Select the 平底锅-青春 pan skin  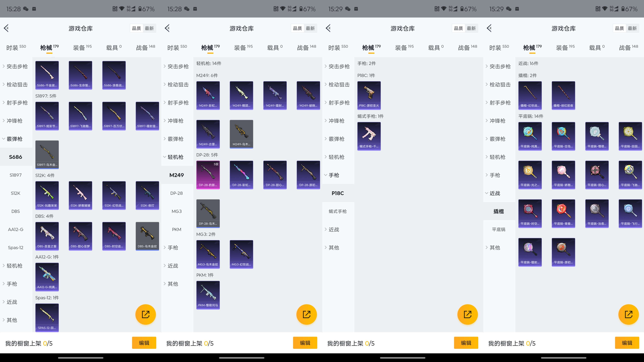click(x=563, y=214)
